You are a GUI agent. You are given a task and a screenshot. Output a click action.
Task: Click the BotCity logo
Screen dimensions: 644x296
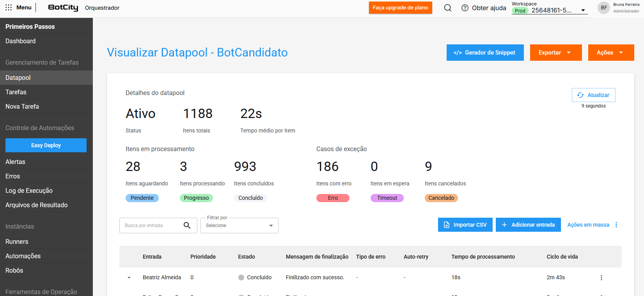tap(63, 8)
